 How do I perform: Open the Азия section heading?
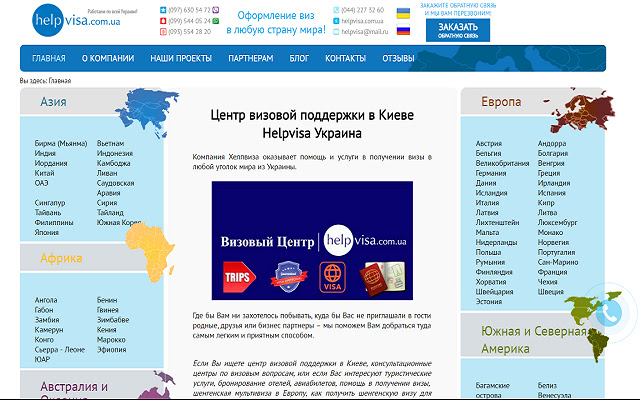pyautogui.click(x=53, y=101)
